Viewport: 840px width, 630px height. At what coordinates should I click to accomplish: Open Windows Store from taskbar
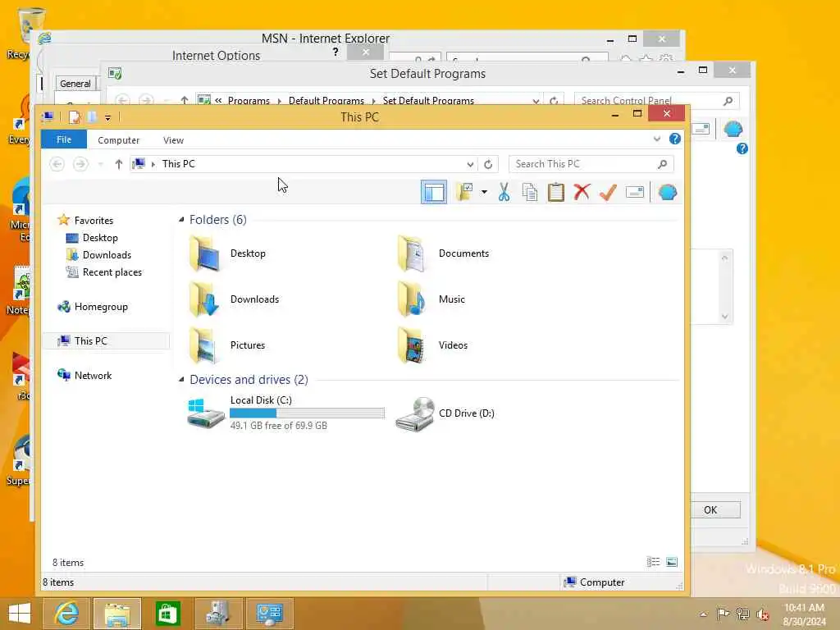coord(167,614)
